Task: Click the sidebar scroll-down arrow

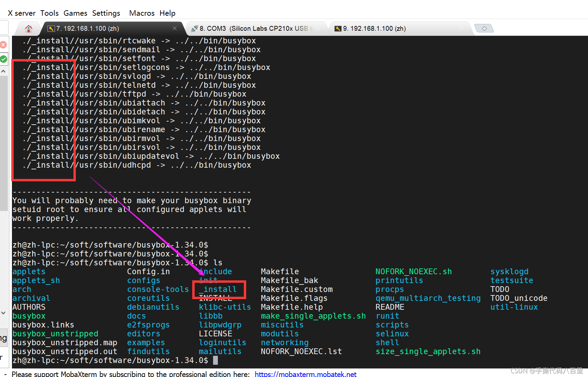Action: click(3, 312)
